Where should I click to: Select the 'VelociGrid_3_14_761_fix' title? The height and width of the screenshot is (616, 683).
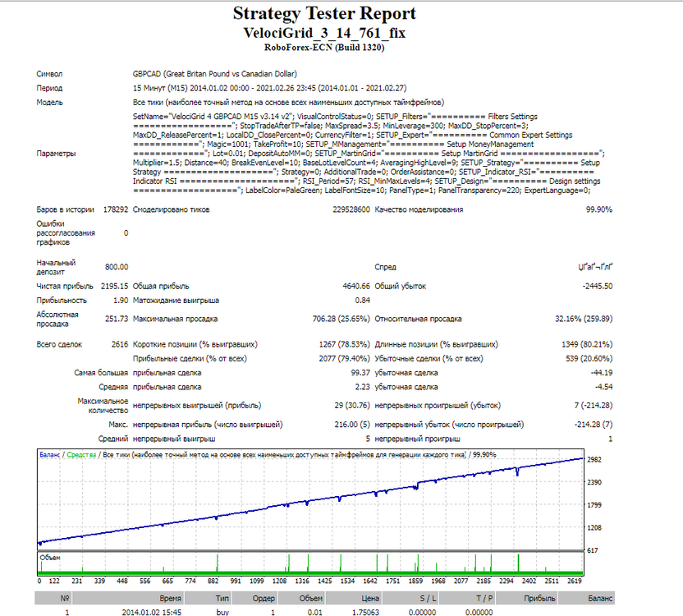(324, 33)
